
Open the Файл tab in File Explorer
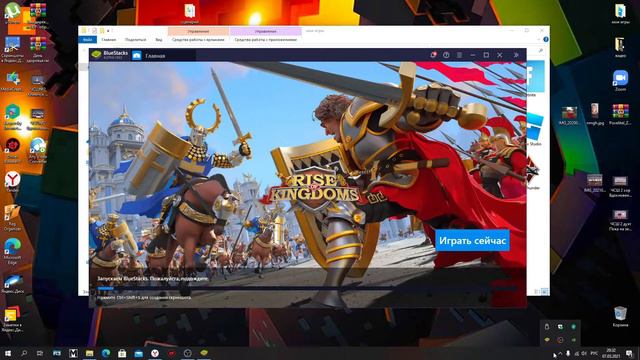tap(87, 40)
